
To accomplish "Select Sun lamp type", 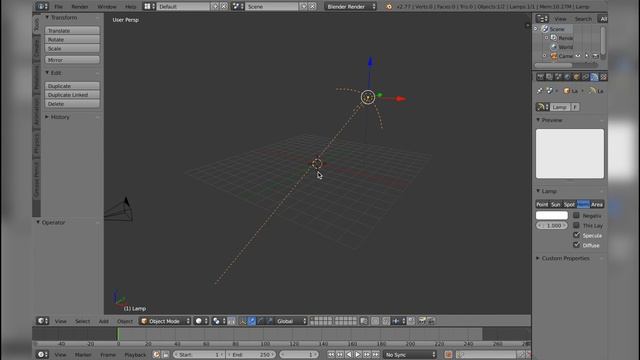I will (x=556, y=204).
